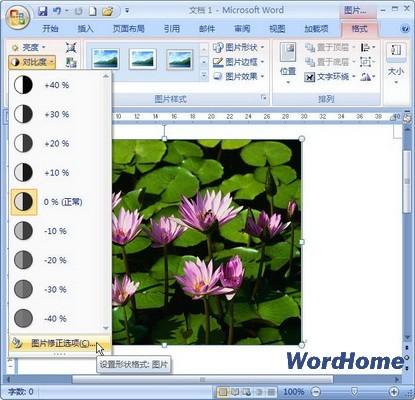Click the zoom slider handle
Screen dimensions: 415x400
coord(355,391)
